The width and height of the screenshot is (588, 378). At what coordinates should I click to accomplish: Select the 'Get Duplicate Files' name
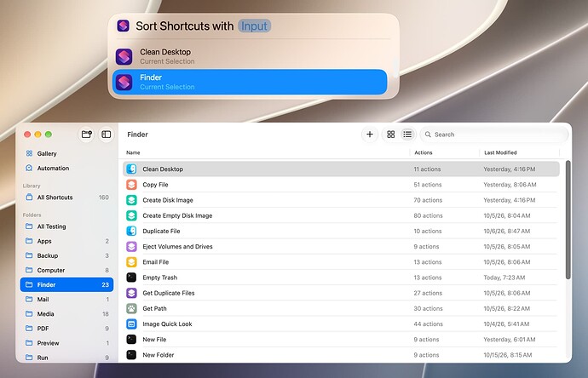[x=169, y=293]
